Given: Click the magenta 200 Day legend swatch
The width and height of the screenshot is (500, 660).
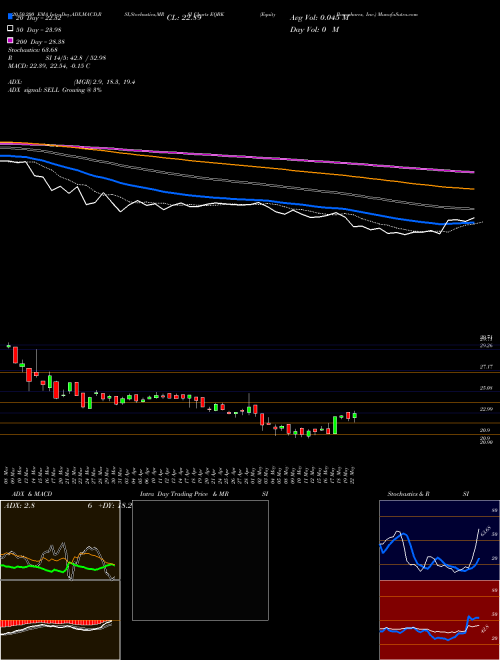Looking at the screenshot, I should point(10,41).
